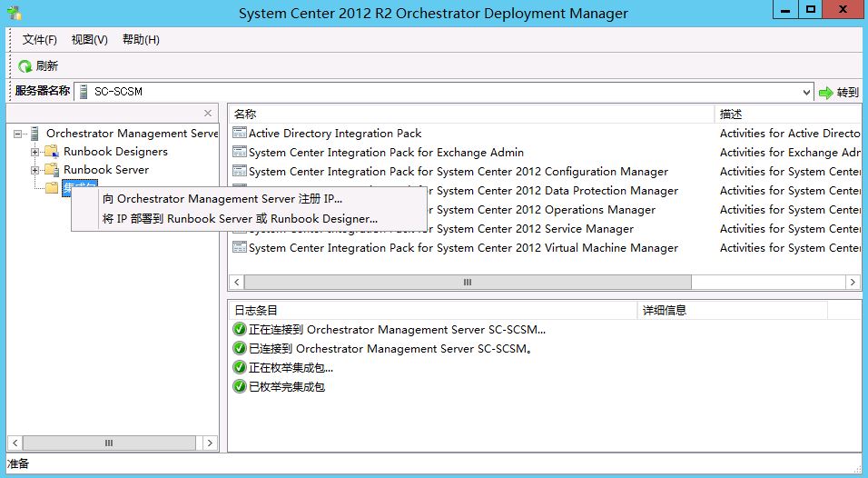Click icon of Virtual Machine Manager pack
The image size is (868, 478).
pos(240,247)
